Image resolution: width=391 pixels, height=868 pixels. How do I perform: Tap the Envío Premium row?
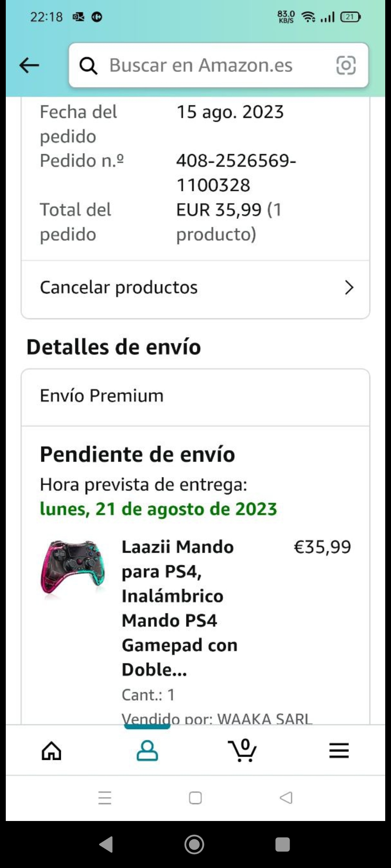click(x=195, y=396)
